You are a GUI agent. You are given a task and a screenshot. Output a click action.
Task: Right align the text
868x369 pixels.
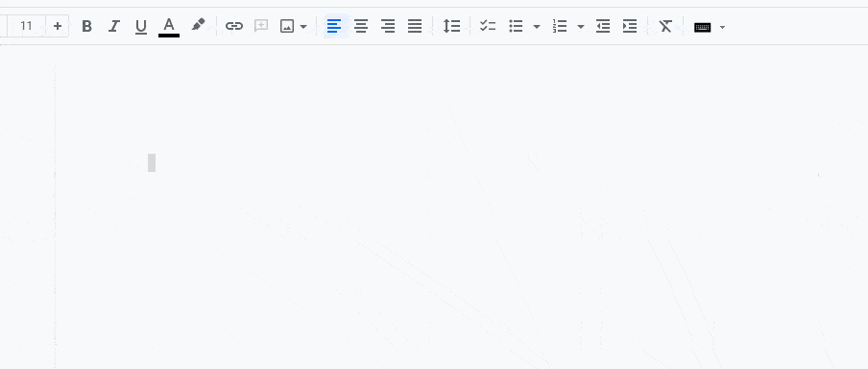388,26
